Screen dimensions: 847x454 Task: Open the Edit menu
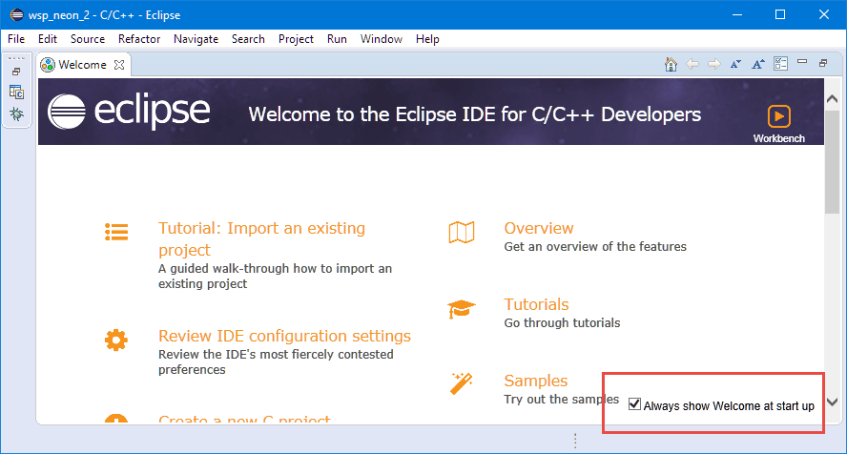click(48, 39)
